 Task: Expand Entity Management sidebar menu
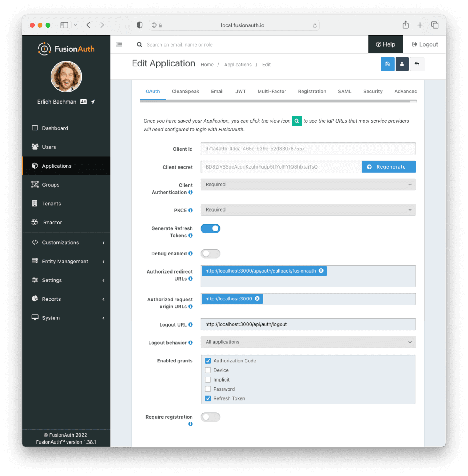click(x=66, y=262)
